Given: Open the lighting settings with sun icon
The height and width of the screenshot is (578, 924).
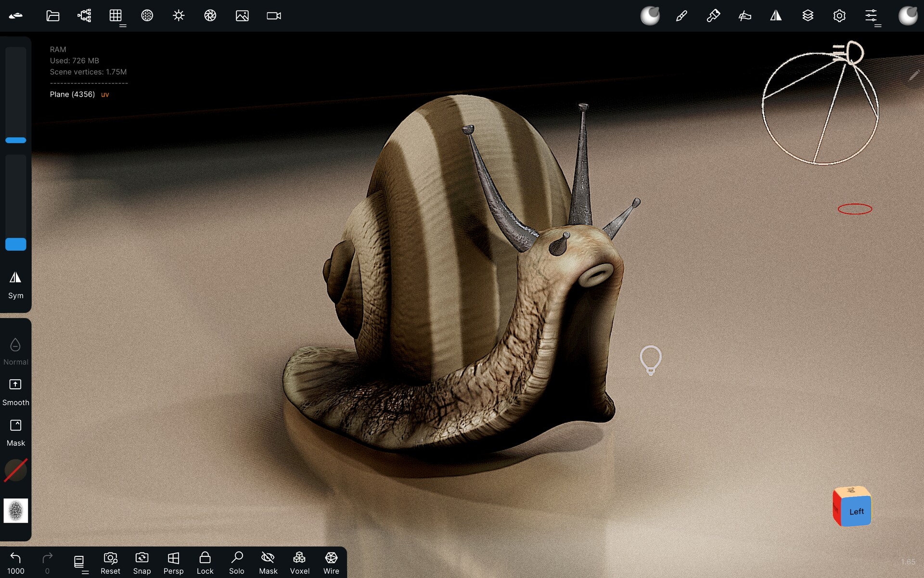Looking at the screenshot, I should pos(178,15).
